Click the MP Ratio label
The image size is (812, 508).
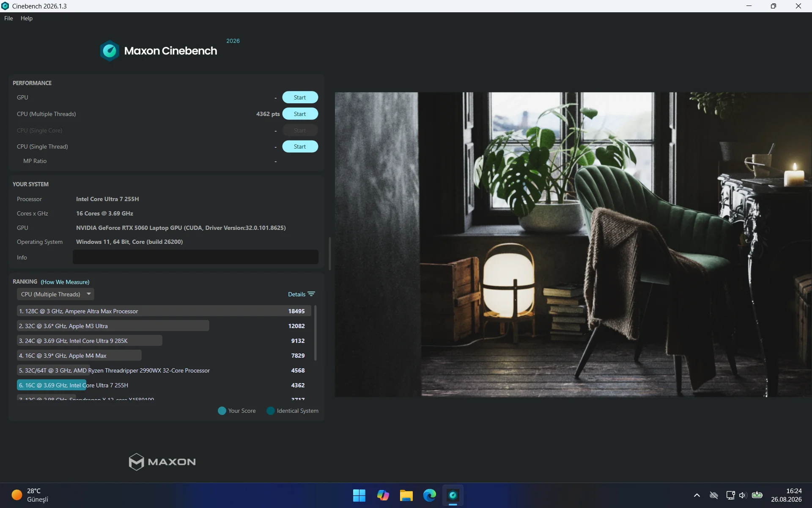(x=35, y=161)
